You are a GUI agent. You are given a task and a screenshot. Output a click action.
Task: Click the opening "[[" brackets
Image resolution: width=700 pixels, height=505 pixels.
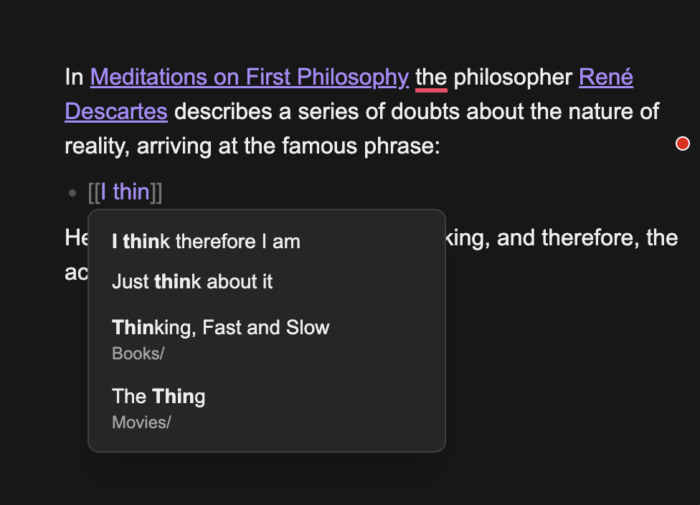coord(93,192)
